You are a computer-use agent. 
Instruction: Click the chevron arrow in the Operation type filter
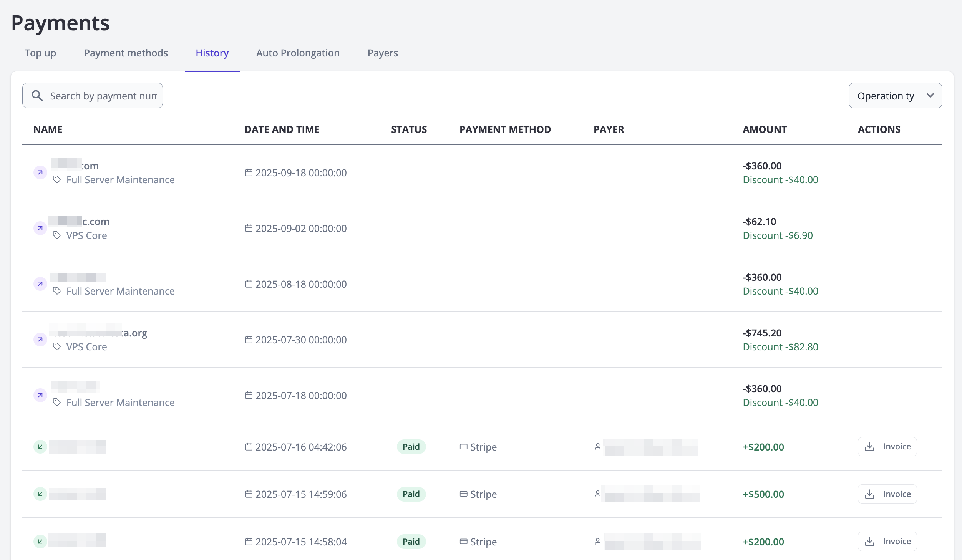click(930, 96)
